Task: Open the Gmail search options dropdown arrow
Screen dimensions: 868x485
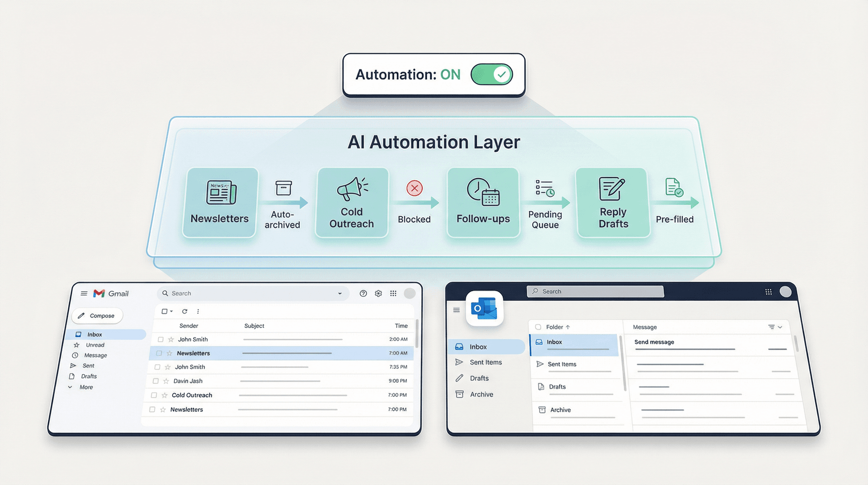Action: (340, 293)
